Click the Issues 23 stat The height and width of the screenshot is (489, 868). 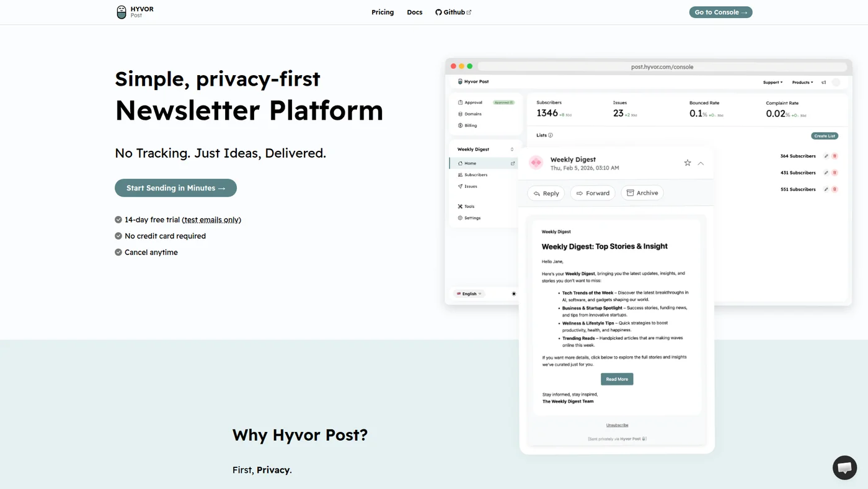625,109
